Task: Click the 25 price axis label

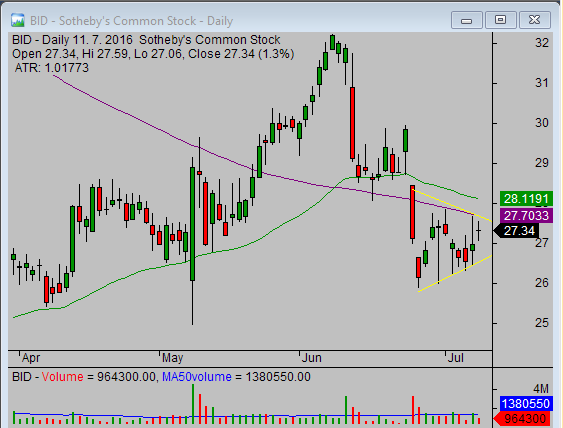Action: (x=542, y=323)
